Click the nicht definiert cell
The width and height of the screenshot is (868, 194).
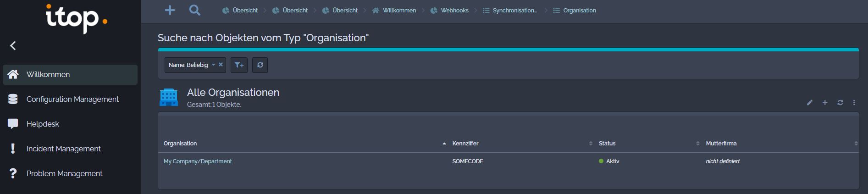[x=723, y=161]
